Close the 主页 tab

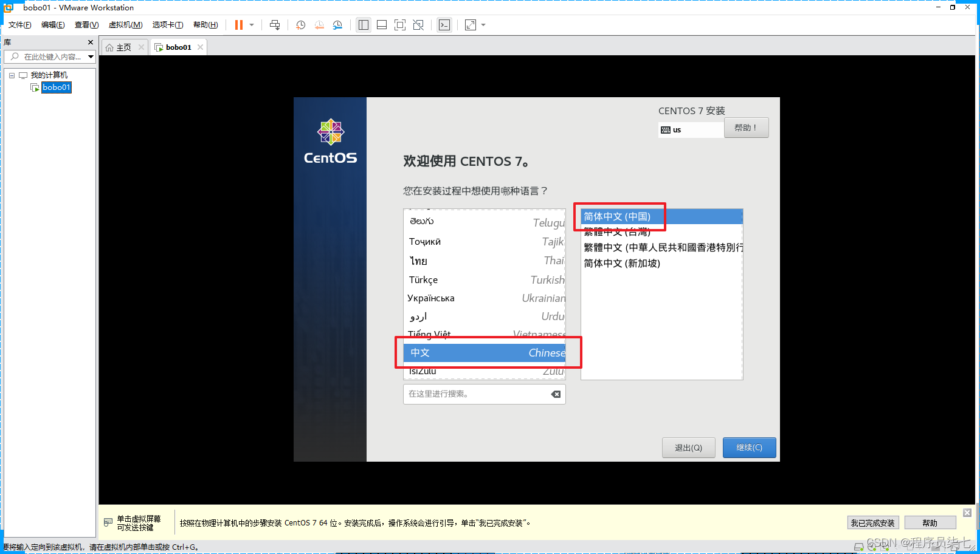(141, 47)
